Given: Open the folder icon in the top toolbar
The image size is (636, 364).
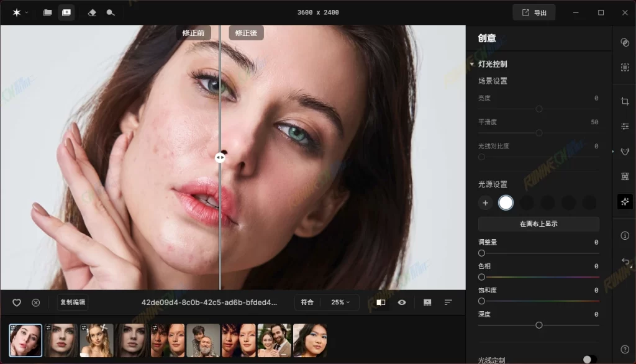Looking at the screenshot, I should [x=47, y=12].
